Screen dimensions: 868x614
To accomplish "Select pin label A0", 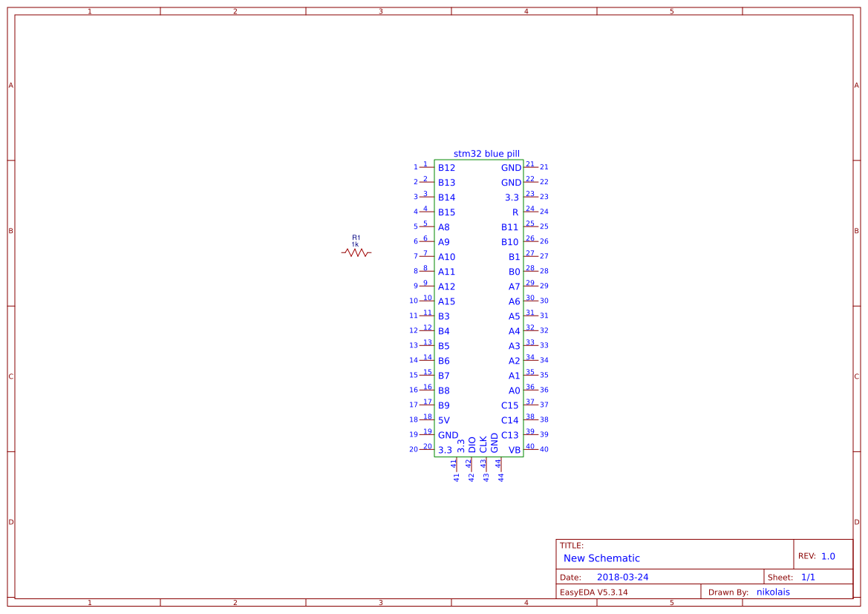I will tap(515, 391).
